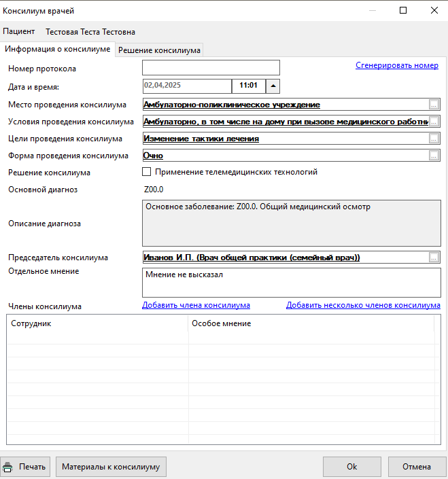
Task: Select Информация о консилиуме tab
Action: (58, 49)
